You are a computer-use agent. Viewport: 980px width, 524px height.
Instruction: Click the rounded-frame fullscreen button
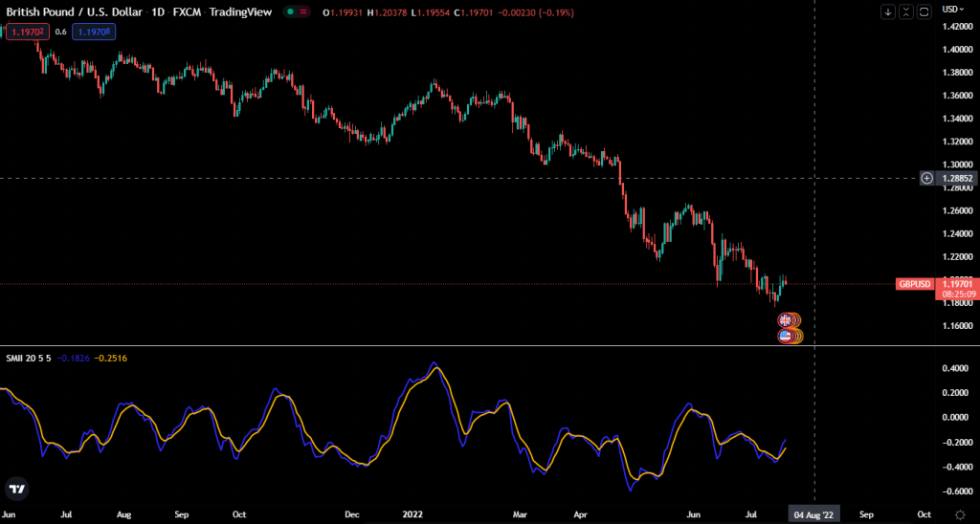pyautogui.click(x=924, y=11)
